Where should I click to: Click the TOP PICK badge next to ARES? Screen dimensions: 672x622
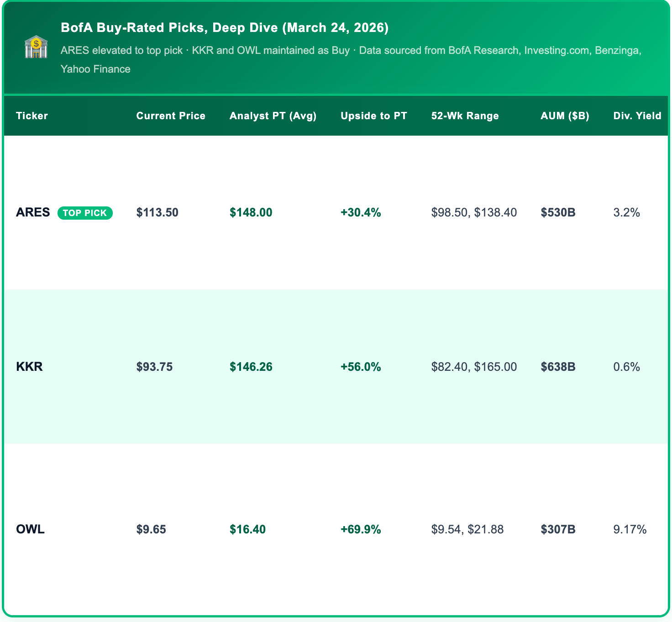(85, 213)
